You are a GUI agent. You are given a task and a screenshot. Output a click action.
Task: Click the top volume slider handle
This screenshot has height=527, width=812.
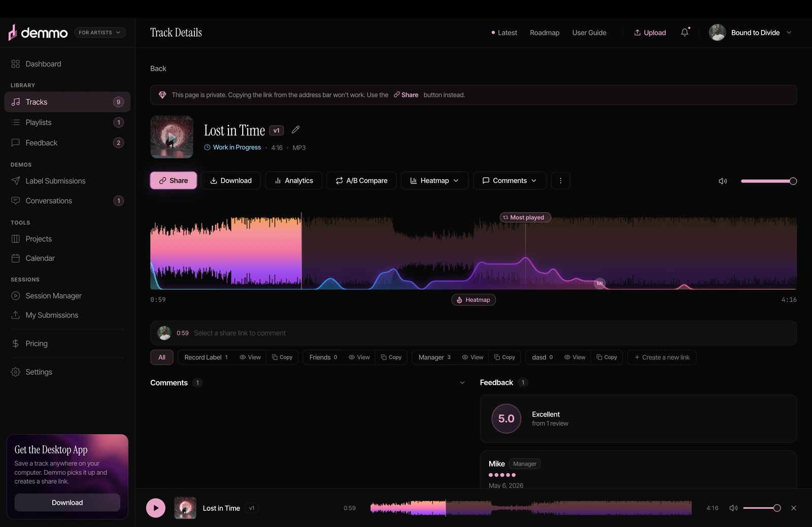793,181
